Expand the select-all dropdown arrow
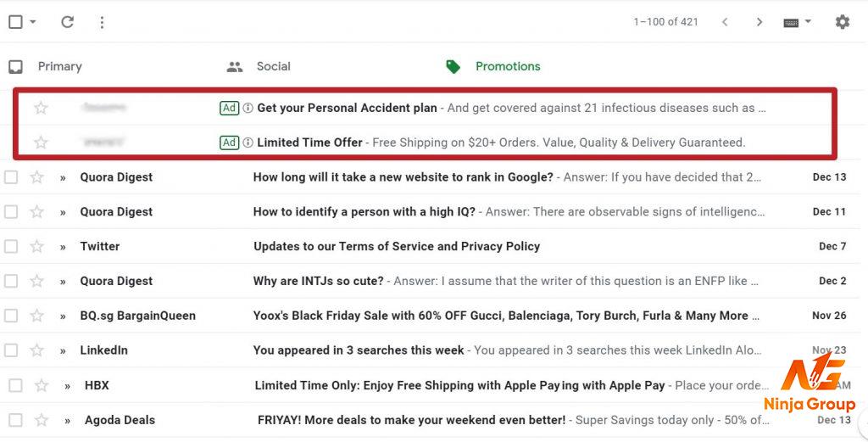Viewport: 868px width, 442px height. tap(33, 22)
